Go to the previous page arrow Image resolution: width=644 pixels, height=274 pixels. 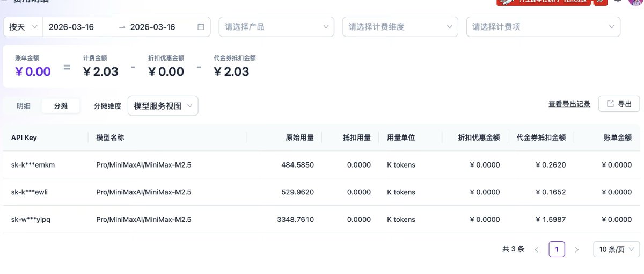pyautogui.click(x=536, y=249)
